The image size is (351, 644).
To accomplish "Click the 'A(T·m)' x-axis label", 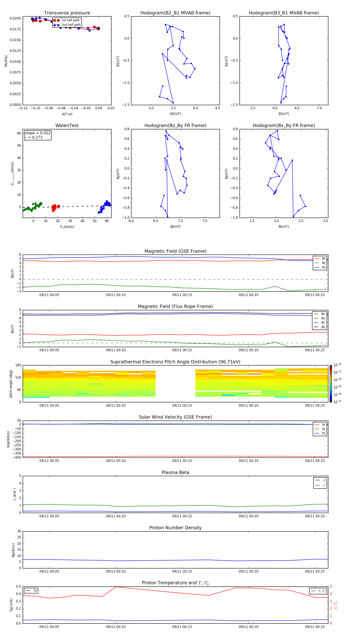I will click(x=67, y=114).
